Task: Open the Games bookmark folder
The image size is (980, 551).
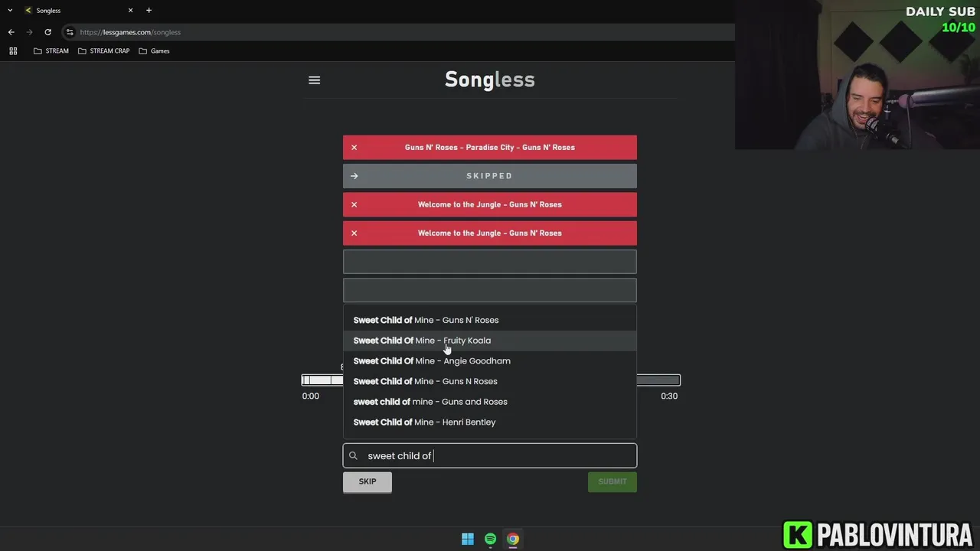Action: (x=154, y=51)
